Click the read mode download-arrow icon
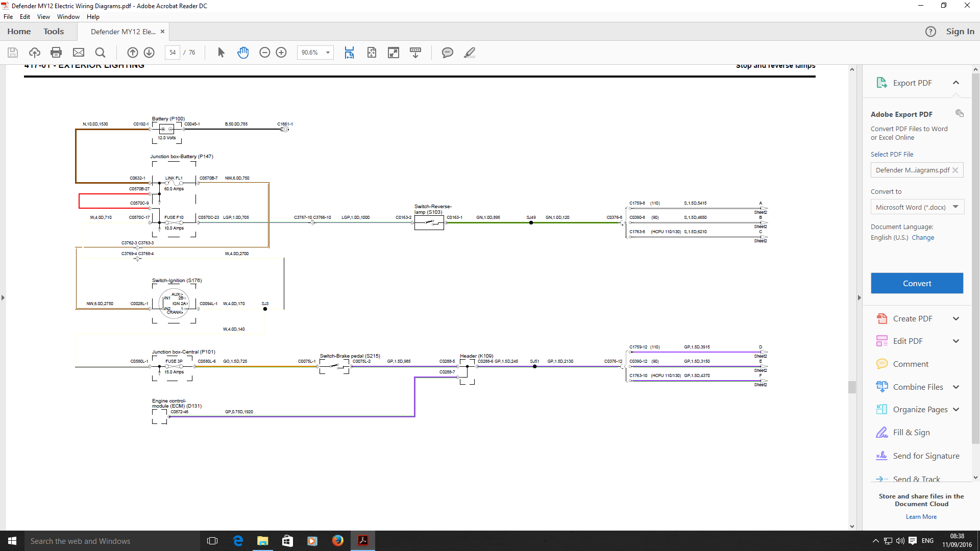The height and width of the screenshot is (551, 980). 415,53
